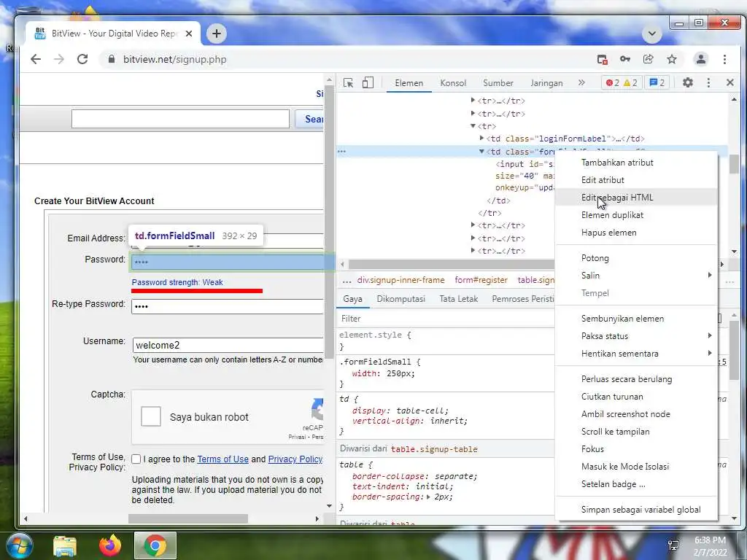Click the taskbar clock

[710, 546]
